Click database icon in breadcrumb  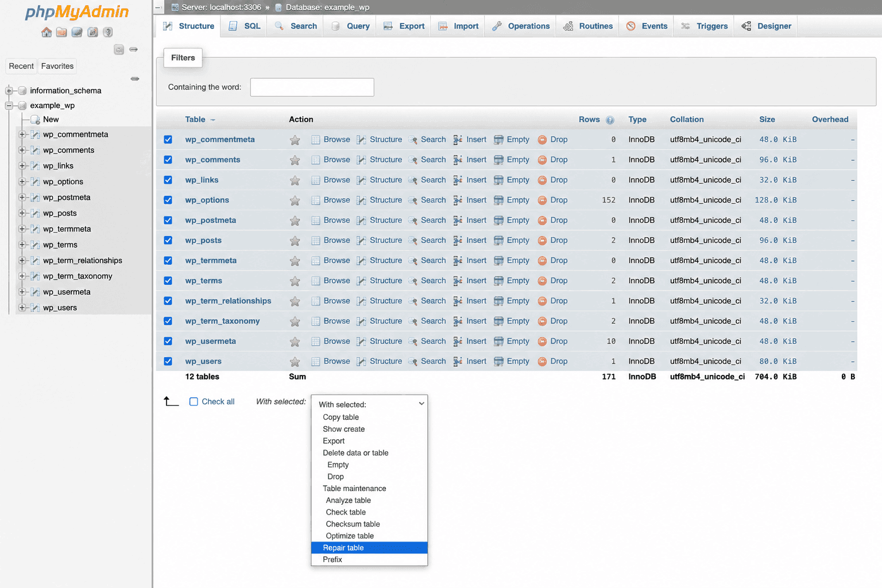pos(278,7)
